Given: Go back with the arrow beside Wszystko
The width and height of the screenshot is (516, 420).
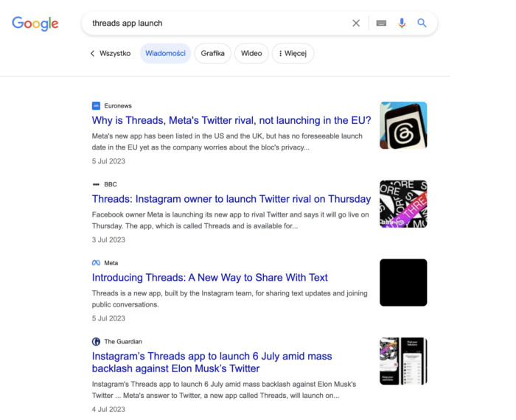Looking at the screenshot, I should click(x=93, y=54).
